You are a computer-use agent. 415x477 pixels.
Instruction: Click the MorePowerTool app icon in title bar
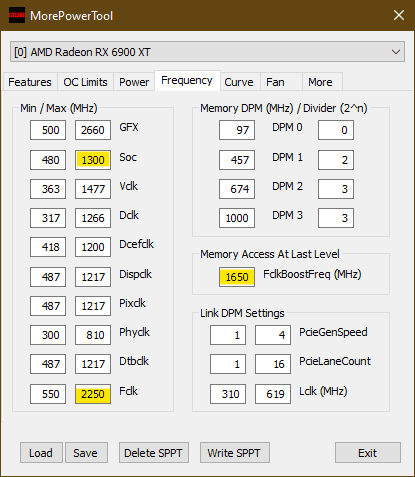pos(17,15)
